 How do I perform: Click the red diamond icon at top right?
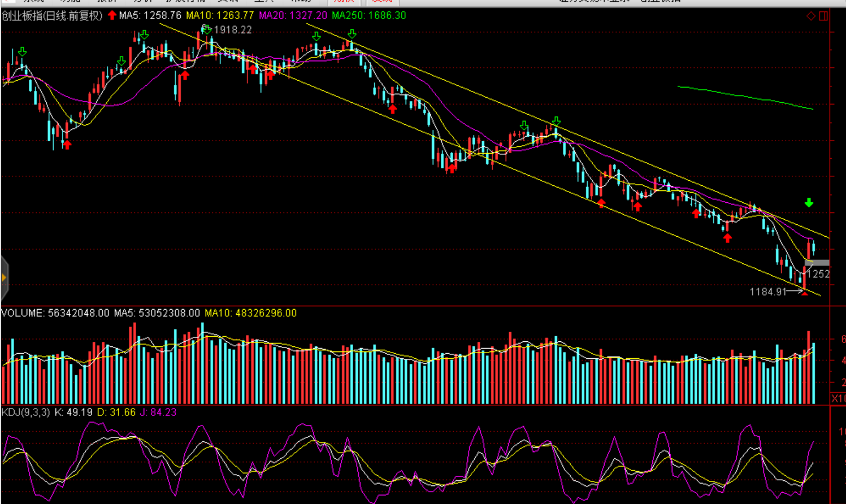coord(811,16)
